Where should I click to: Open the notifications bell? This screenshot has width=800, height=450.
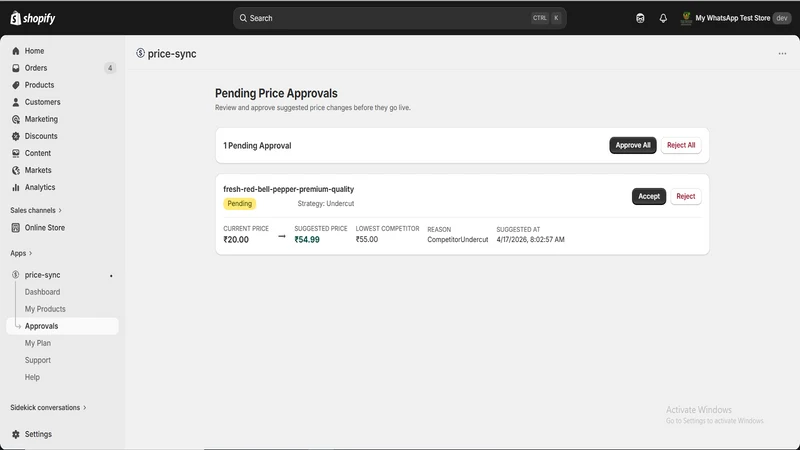pos(663,18)
